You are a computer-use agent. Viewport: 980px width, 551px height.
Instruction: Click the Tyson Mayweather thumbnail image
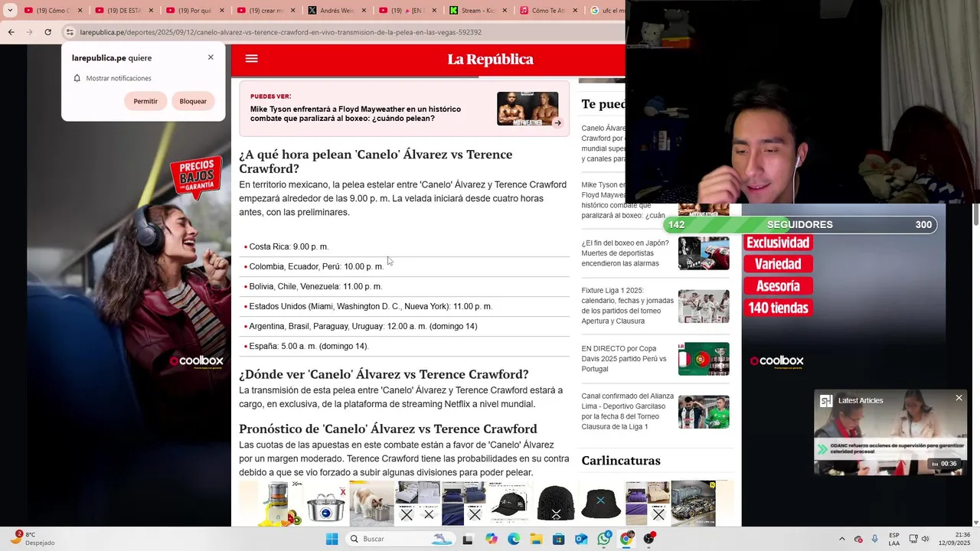tap(528, 109)
